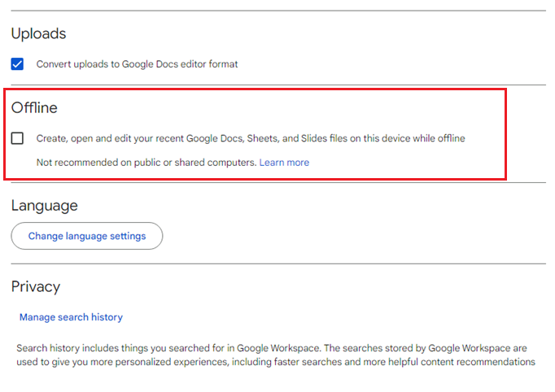Enable the Offline files checkbox
This screenshot has width=555, height=392.
click(17, 138)
